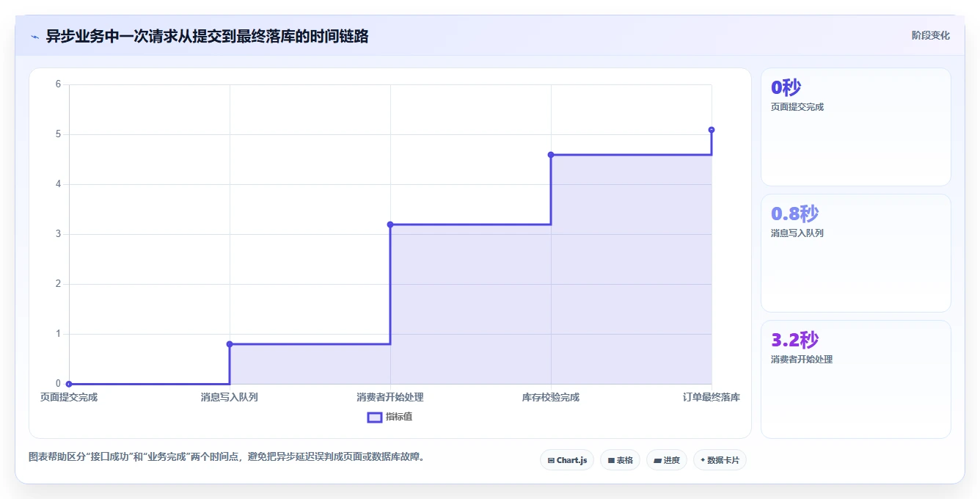Click the footer description 图表帮助区分 text
980x499 pixels.
pos(227,456)
